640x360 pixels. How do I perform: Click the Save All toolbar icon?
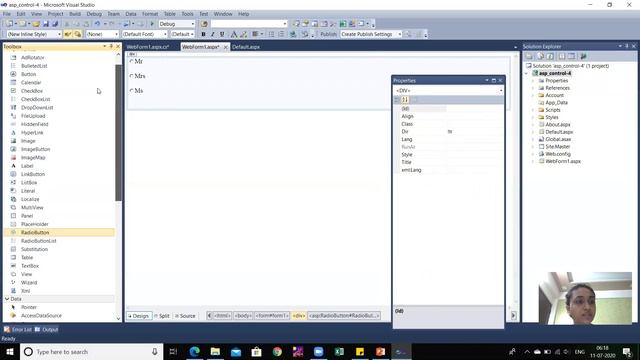(x=55, y=24)
